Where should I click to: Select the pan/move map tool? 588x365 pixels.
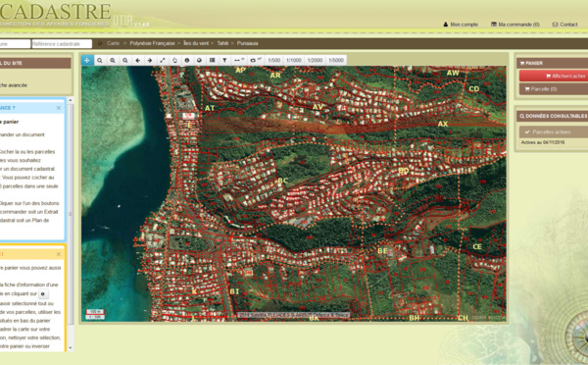pos(87,60)
